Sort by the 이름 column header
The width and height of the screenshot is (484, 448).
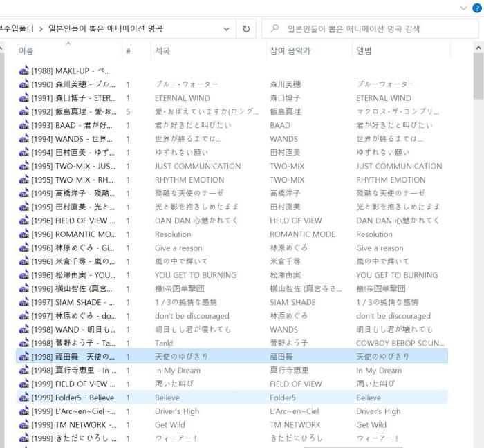(26, 50)
